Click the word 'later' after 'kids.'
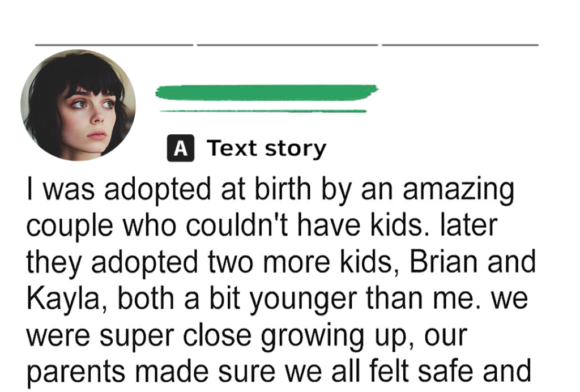This screenshot has height=392, width=580. pyautogui.click(x=468, y=225)
